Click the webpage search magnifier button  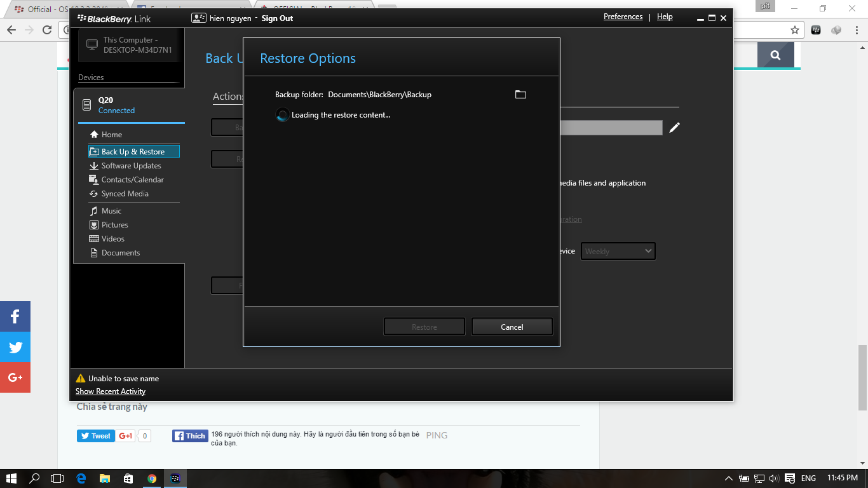(x=775, y=55)
